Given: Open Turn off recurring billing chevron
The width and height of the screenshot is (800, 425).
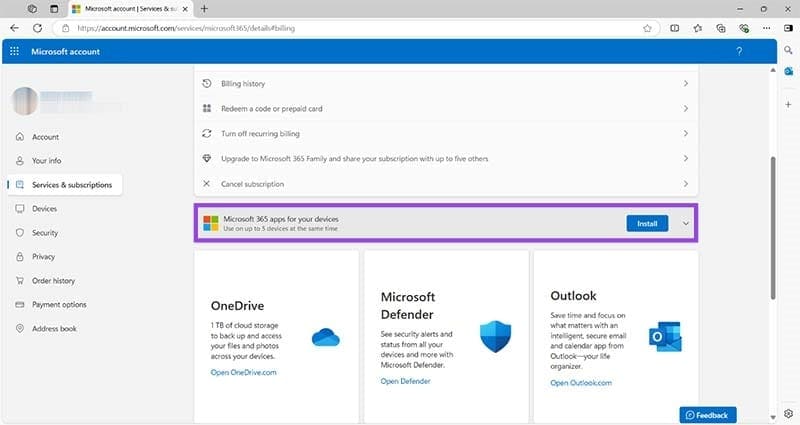Looking at the screenshot, I should click(686, 133).
